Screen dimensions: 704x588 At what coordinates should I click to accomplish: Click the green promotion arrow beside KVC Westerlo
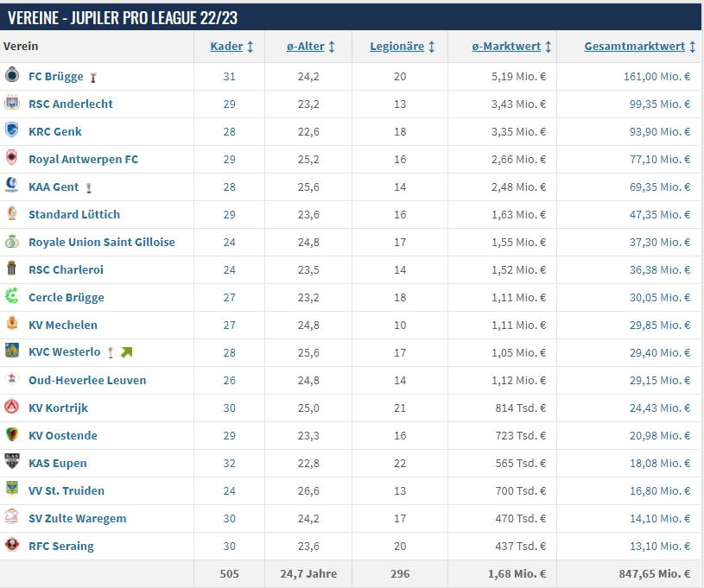point(126,352)
